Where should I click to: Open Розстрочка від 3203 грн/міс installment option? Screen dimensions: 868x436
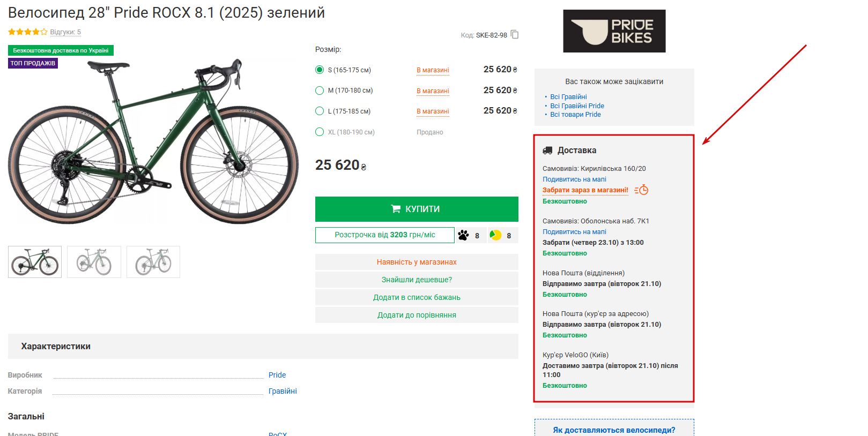coord(384,235)
